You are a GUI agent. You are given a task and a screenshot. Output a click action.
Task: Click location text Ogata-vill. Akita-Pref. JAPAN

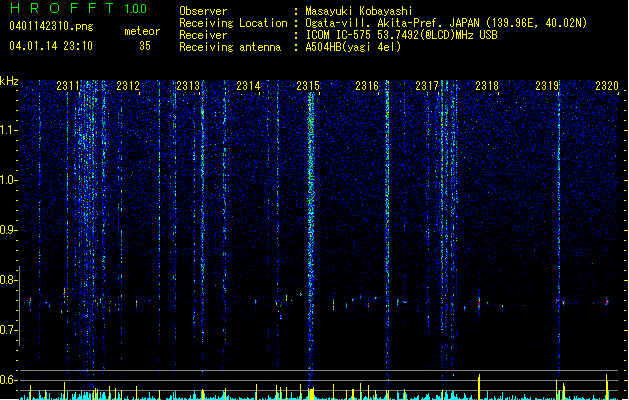tap(393, 23)
